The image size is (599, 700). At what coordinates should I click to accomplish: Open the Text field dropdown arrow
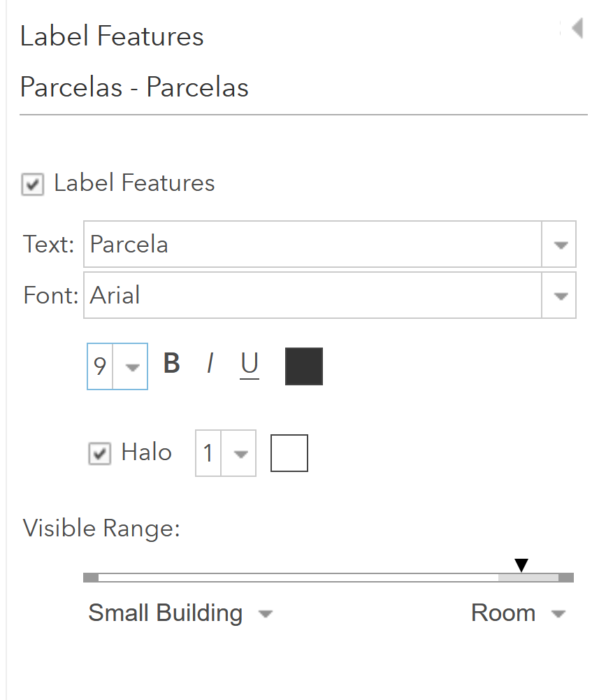[560, 245]
